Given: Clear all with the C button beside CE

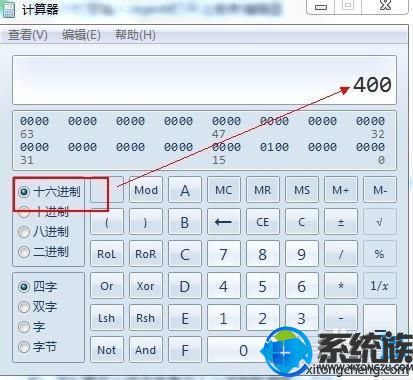Looking at the screenshot, I should (302, 222).
